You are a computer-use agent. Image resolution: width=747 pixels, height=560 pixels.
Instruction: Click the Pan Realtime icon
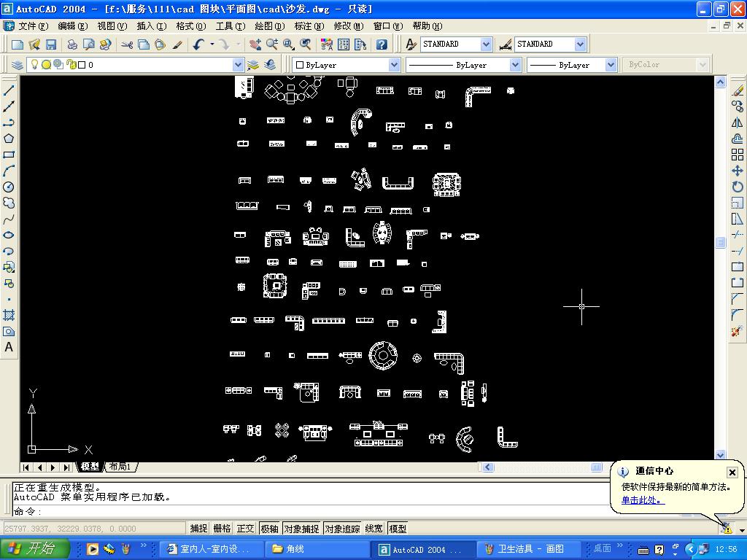tap(255, 44)
